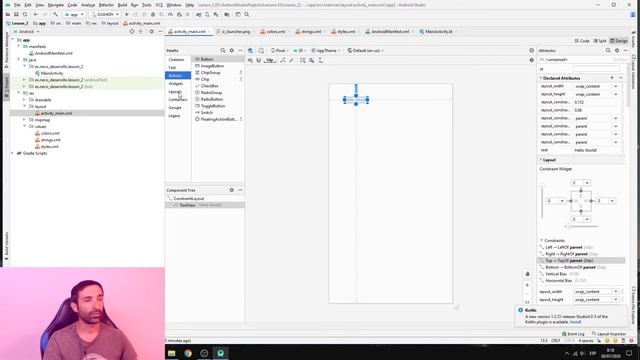Screen dimensions: 640x360
Task: Open the guidelines icon in design toolbar
Action: click(x=320, y=60)
